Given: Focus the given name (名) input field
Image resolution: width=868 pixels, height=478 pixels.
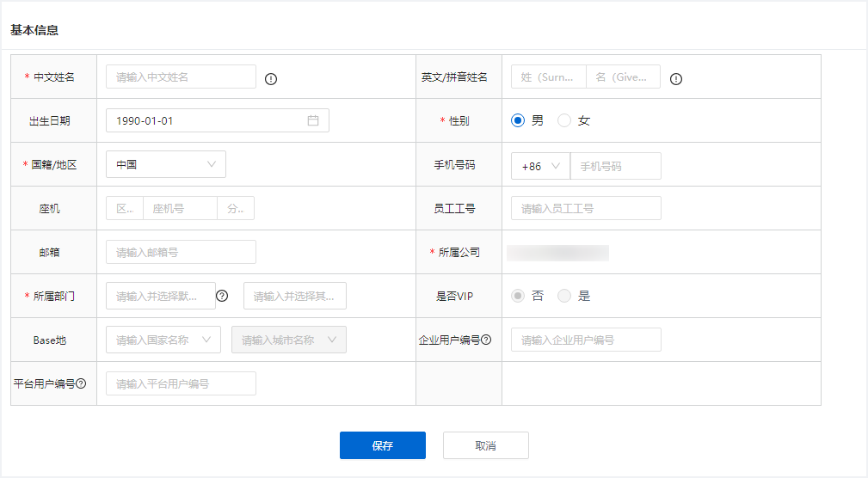Looking at the screenshot, I should coord(623,77).
